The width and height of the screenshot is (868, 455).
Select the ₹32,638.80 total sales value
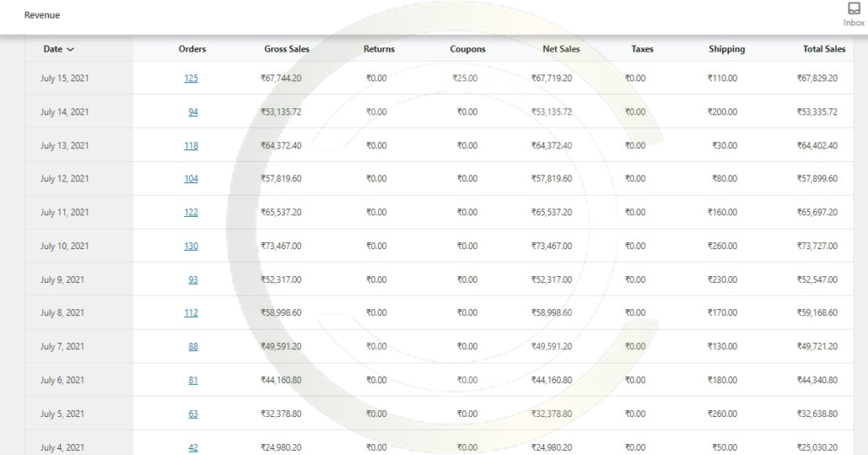point(817,413)
